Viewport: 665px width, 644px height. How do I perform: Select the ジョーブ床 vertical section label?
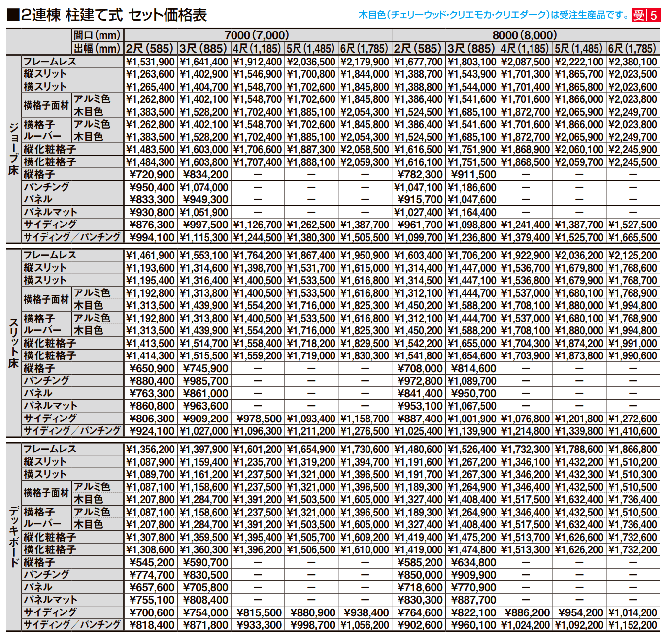coord(14,149)
